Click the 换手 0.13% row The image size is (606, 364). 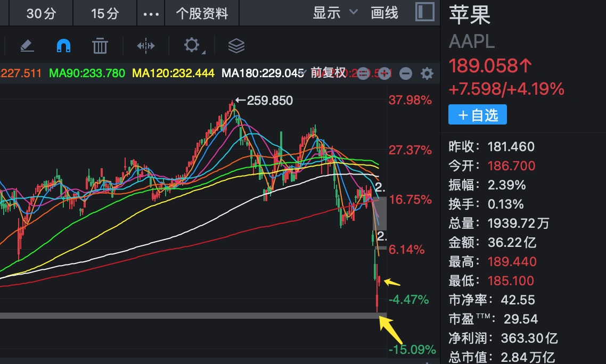pyautogui.click(x=486, y=204)
